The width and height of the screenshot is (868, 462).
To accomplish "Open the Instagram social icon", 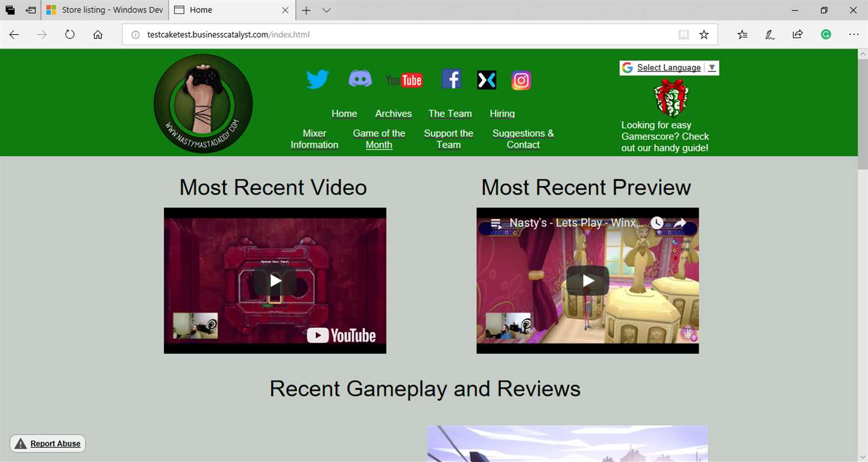I will pos(521,80).
